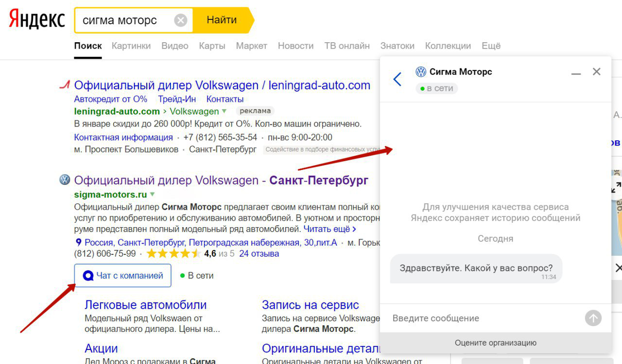Switch to the Видео tab
Screen dimensions: 622x364
(x=175, y=46)
